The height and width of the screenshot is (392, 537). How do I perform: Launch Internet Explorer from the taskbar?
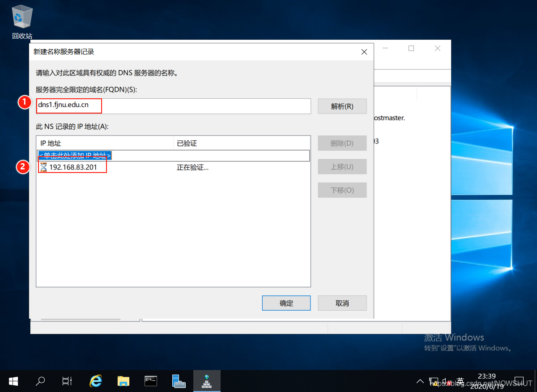click(x=95, y=381)
